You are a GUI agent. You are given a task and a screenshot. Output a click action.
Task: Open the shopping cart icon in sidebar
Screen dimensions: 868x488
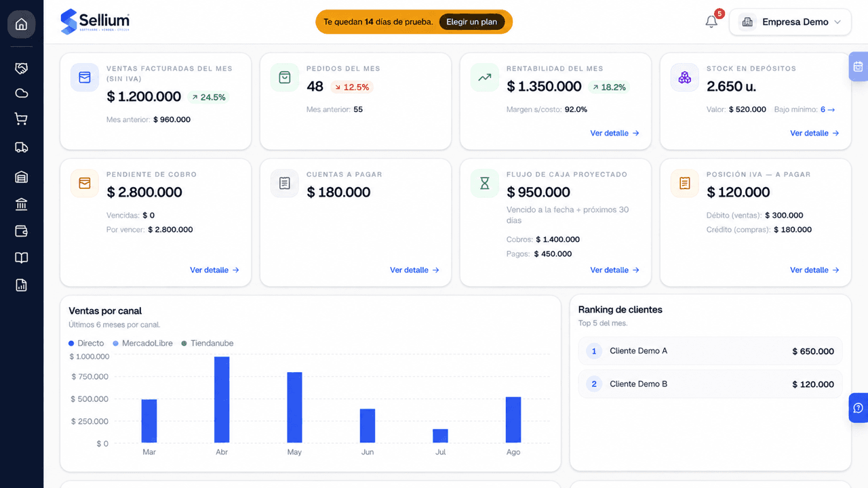pyautogui.click(x=21, y=119)
